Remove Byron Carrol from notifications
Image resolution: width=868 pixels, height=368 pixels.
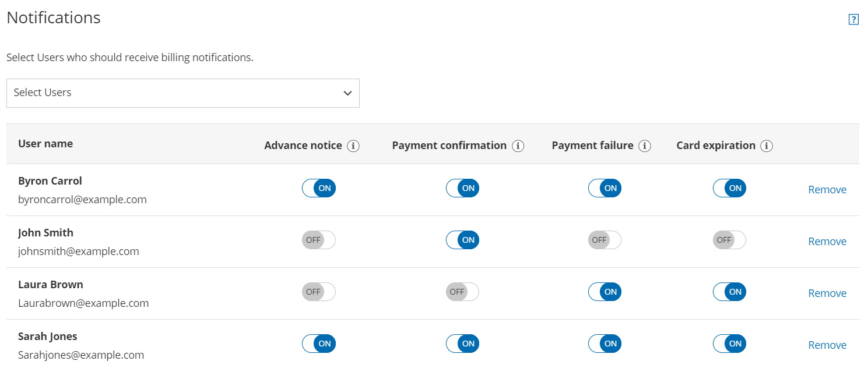click(x=827, y=189)
